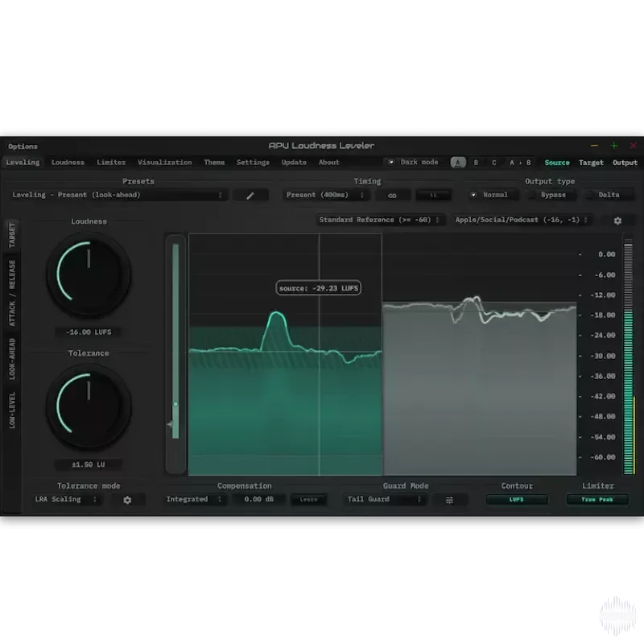Toggle the True Peak limiter button
This screenshot has height=644, width=644.
(597, 499)
